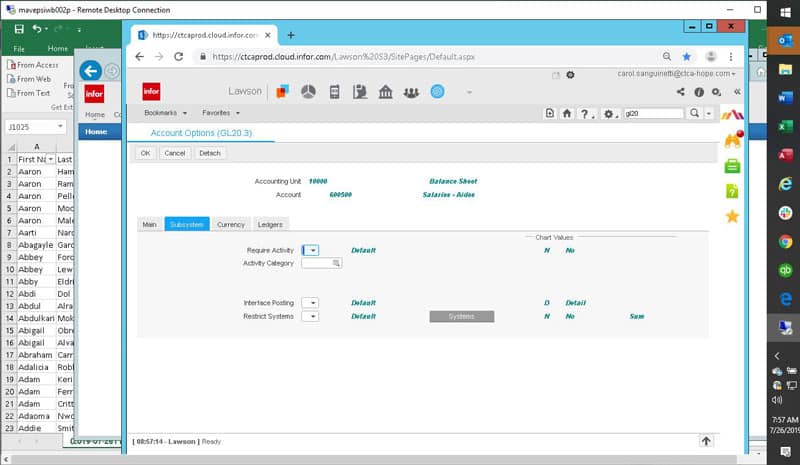
Task: Open Outlook from the Windows taskbar
Action: coord(785,41)
